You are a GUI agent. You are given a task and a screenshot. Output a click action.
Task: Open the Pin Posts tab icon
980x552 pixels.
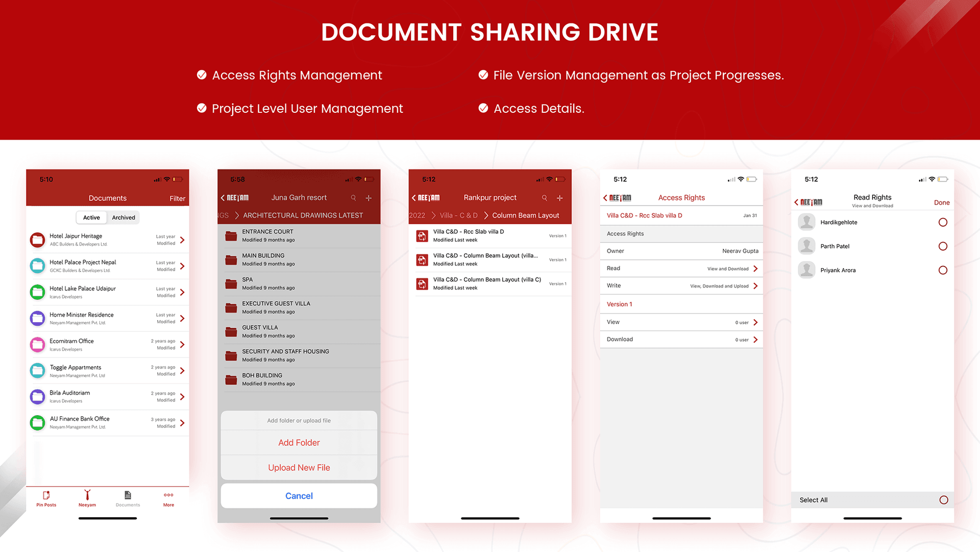pos(46,495)
